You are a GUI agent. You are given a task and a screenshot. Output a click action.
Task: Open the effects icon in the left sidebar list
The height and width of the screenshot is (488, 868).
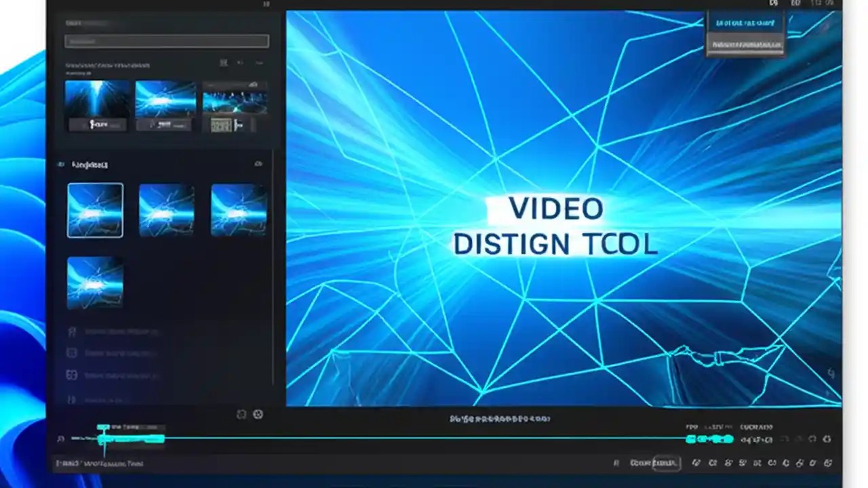(x=72, y=331)
